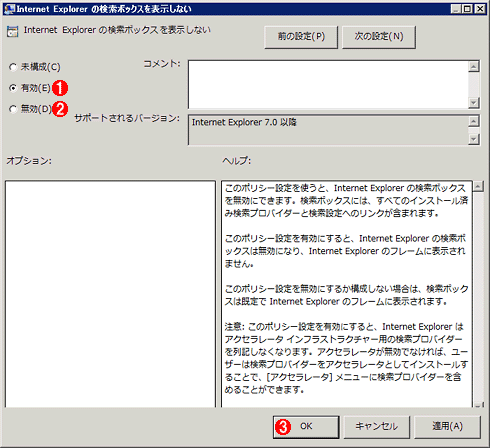490x448 pixels.
Task: Click supported version scroll up arrow
Action: (x=474, y=121)
